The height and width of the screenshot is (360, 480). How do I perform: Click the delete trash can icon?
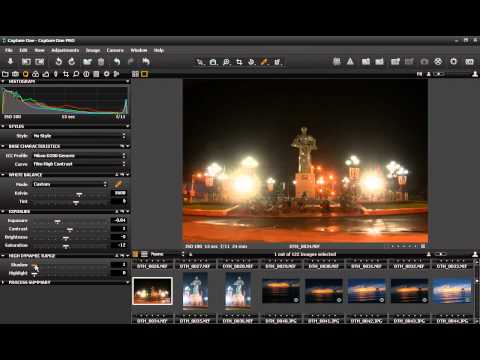point(101,61)
